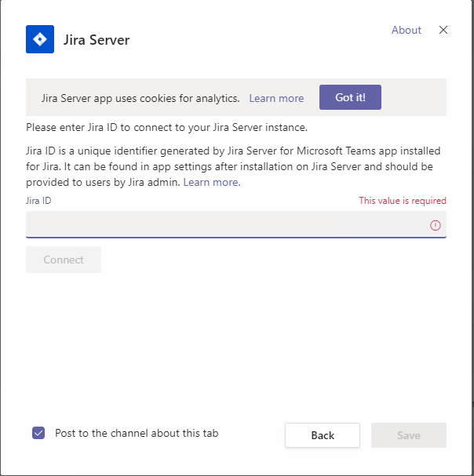
Task: Go to the previous step with Back button
Action: (323, 435)
